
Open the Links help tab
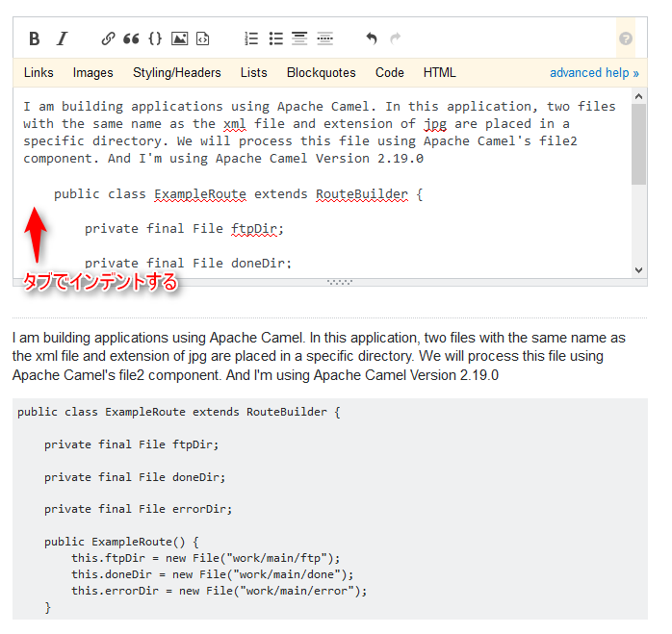(x=39, y=72)
